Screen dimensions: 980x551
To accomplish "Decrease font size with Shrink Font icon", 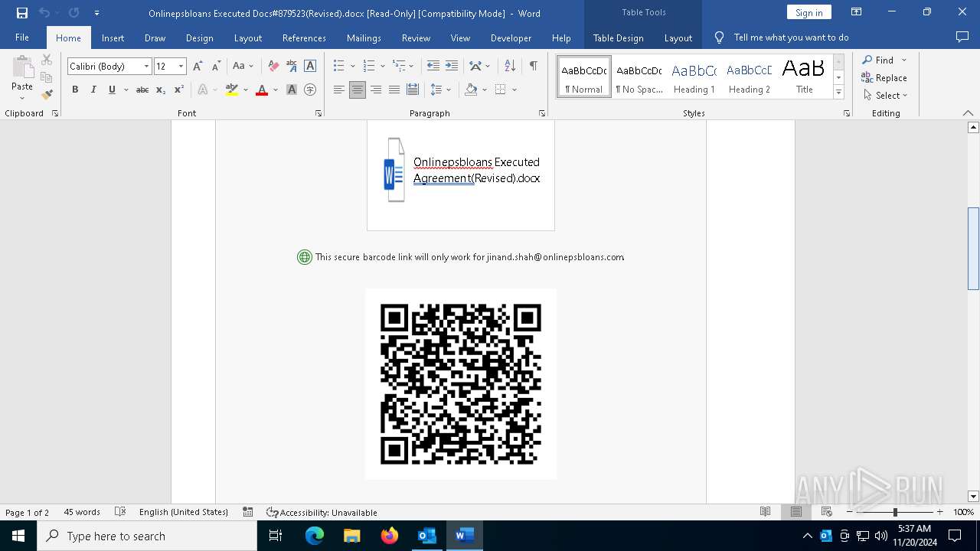I will pyautogui.click(x=216, y=66).
